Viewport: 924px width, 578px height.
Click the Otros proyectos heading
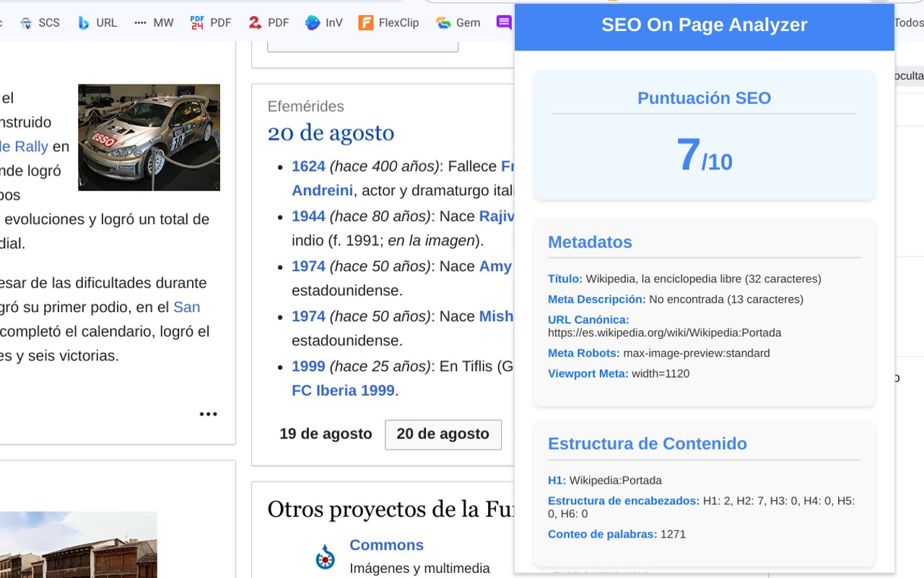tap(391, 509)
